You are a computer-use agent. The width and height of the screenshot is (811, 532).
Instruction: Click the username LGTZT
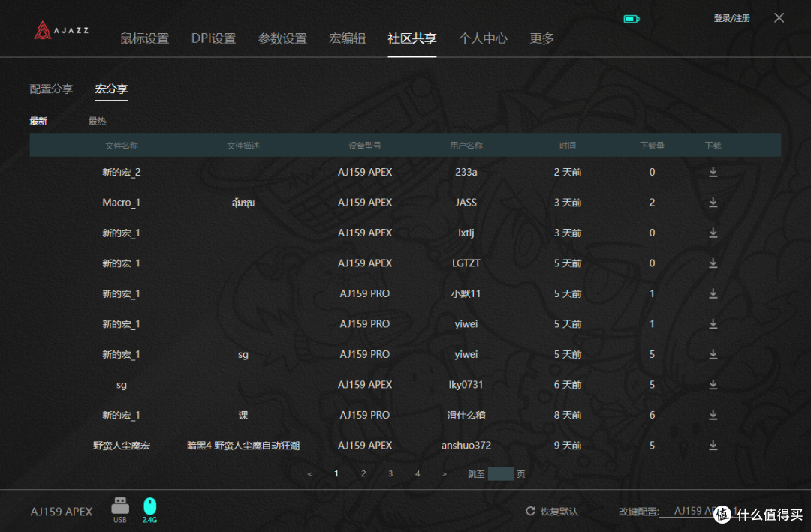(466, 263)
